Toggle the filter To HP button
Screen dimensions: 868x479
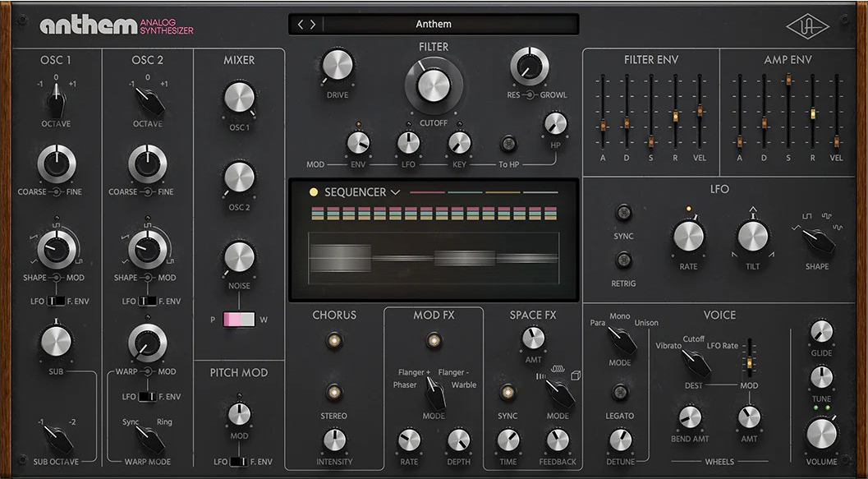tap(508, 144)
